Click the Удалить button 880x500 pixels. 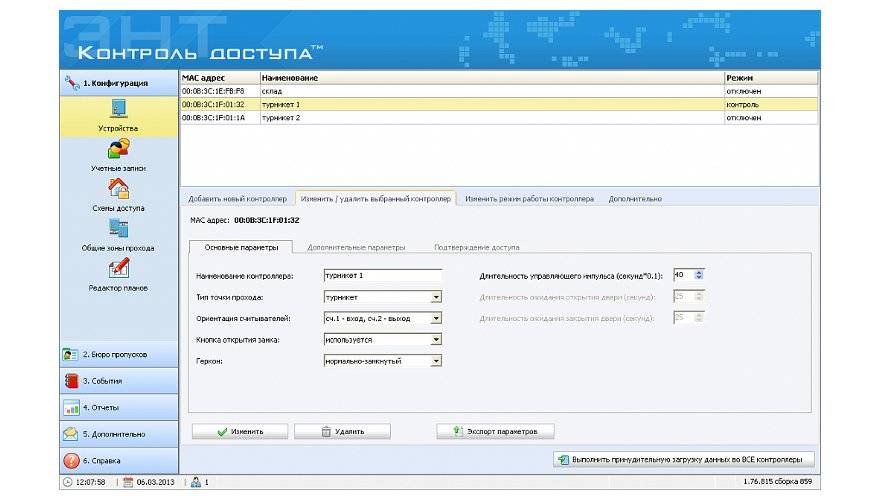[x=341, y=432]
